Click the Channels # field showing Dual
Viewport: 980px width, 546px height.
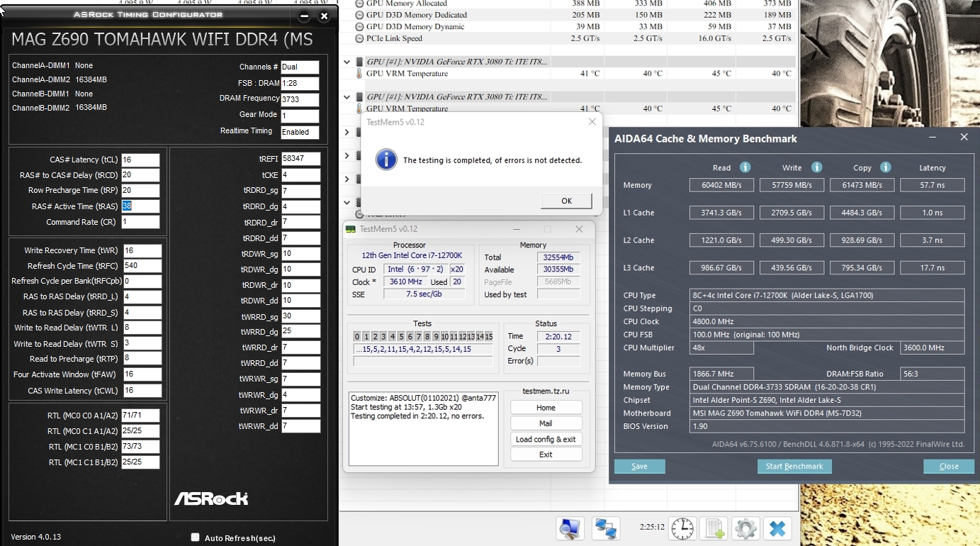pyautogui.click(x=300, y=67)
